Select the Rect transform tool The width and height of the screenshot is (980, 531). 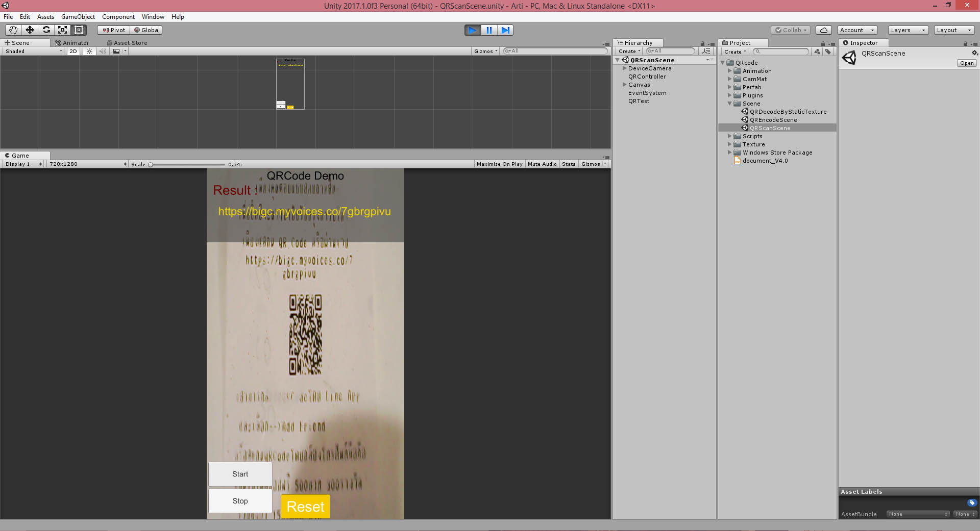click(79, 30)
